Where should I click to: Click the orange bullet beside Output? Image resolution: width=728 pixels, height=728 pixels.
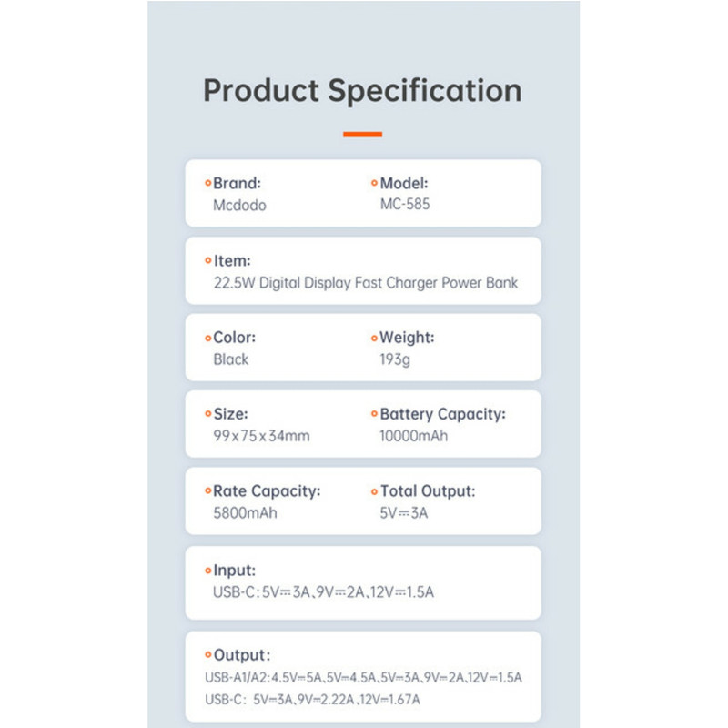(x=207, y=655)
